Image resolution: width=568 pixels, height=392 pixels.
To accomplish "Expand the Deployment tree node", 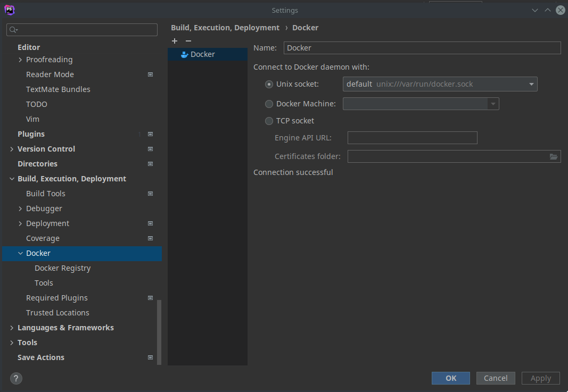I will [20, 223].
